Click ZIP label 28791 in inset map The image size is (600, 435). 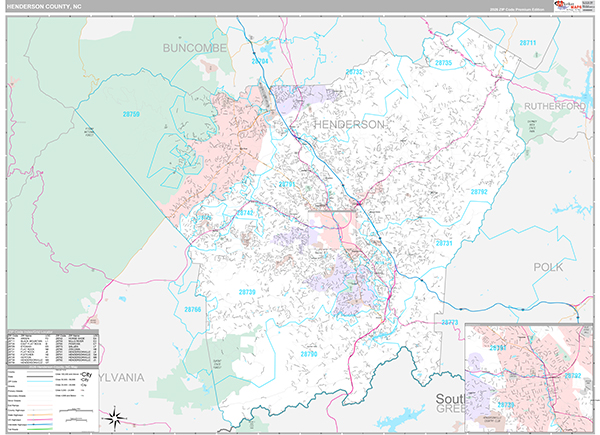coord(498,348)
